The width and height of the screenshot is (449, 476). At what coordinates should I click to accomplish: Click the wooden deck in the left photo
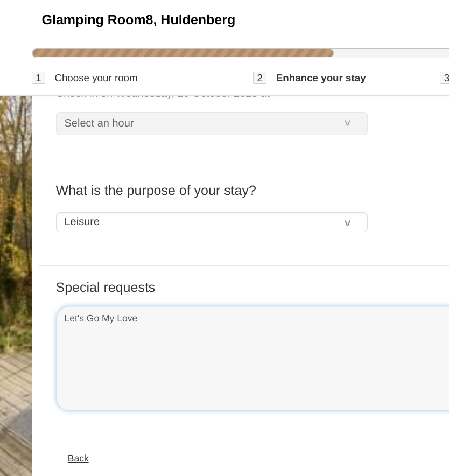point(16,409)
